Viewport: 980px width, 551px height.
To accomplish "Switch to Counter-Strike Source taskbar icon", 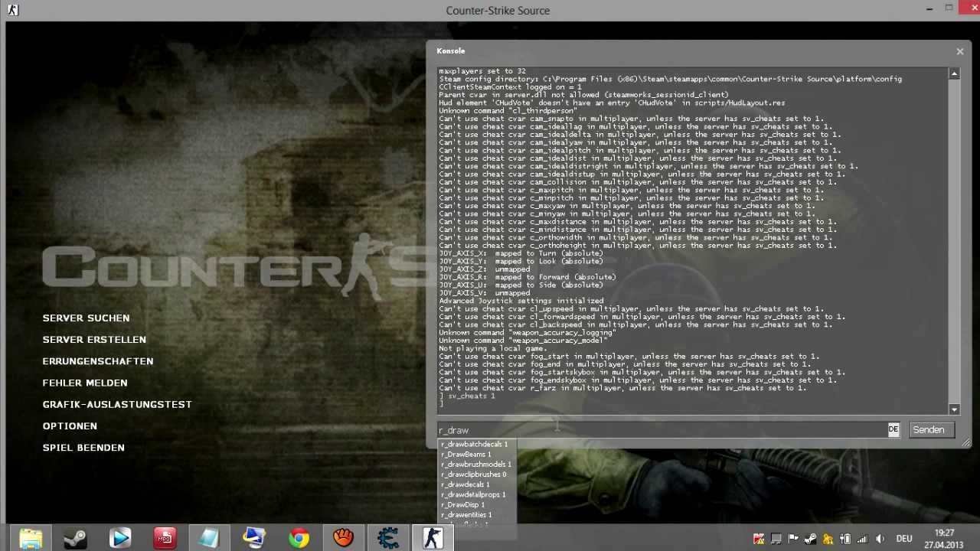I will (x=433, y=538).
